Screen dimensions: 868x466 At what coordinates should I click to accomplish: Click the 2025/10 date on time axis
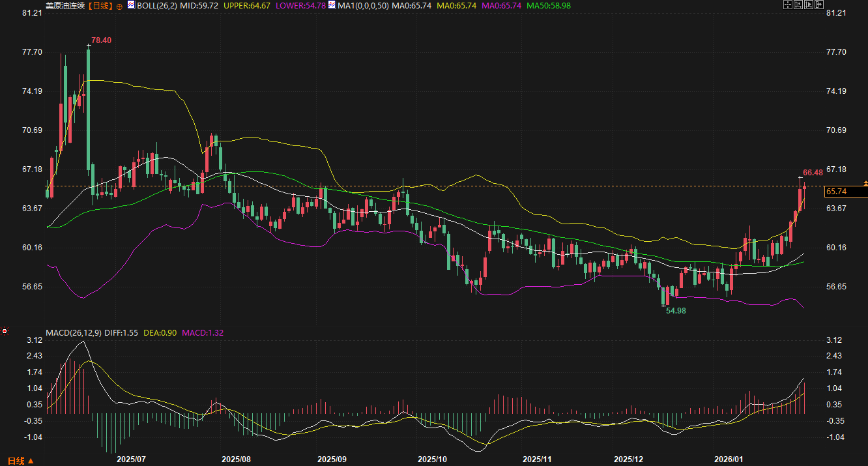click(431, 459)
